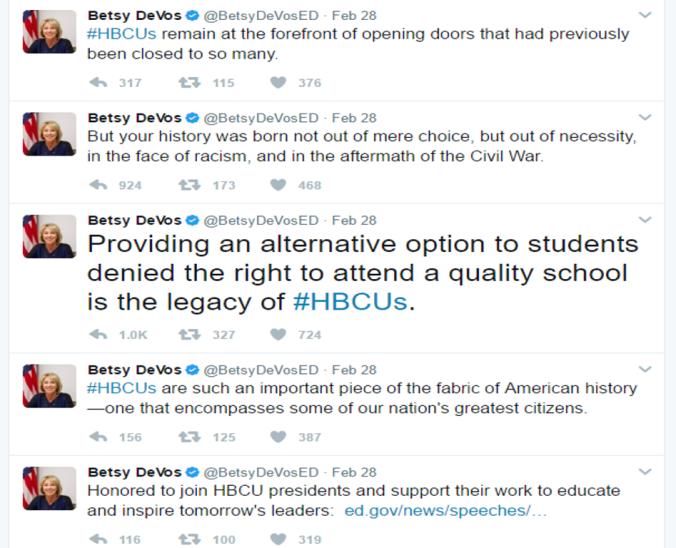The width and height of the screenshot is (676, 548).
Task: Reply to the 'Providing an alternative option' tweet
Action: coord(98,335)
